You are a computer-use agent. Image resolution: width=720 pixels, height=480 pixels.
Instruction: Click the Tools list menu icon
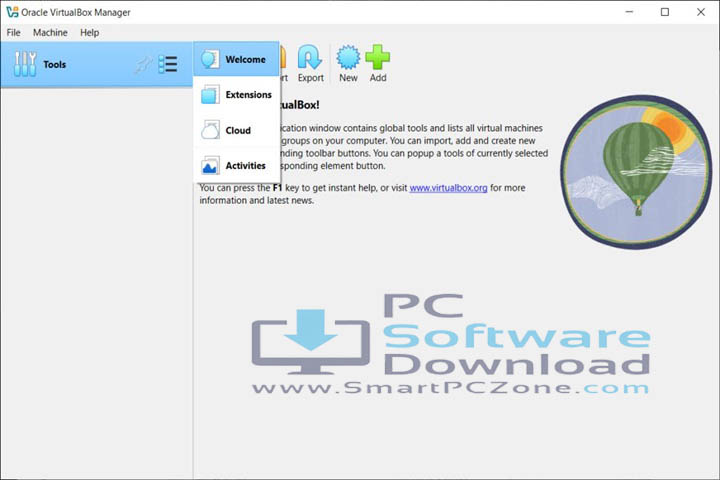pyautogui.click(x=168, y=64)
